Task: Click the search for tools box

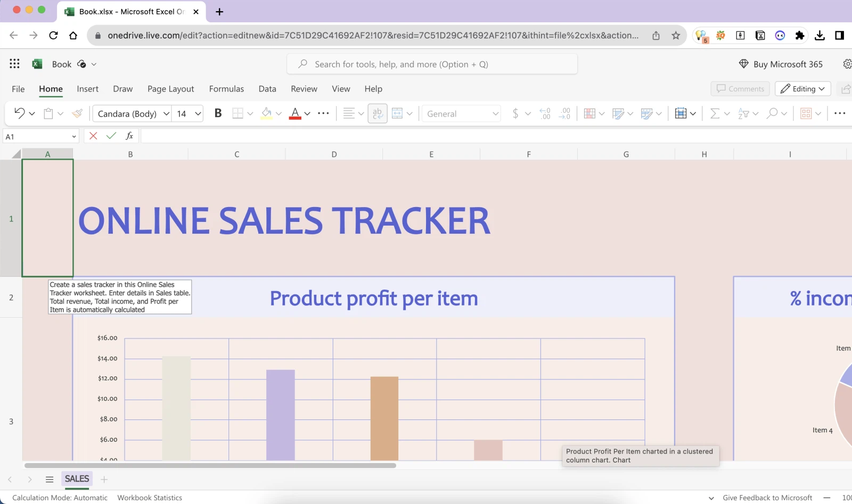Action: coord(432,64)
